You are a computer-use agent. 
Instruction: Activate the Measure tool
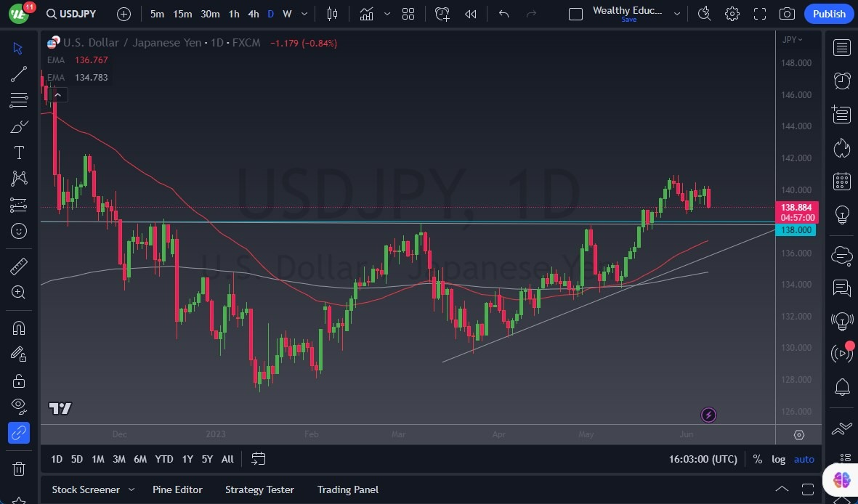(x=18, y=267)
